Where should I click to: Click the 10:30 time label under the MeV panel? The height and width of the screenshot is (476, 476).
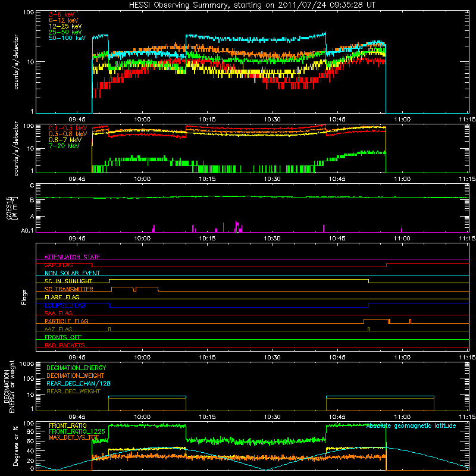272,179
